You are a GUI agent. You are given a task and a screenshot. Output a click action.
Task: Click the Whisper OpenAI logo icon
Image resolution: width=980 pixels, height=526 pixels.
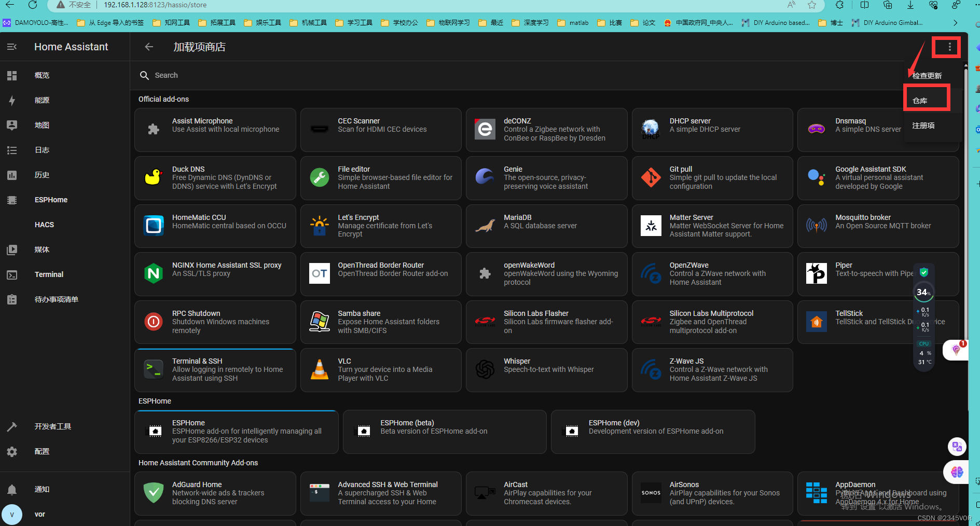click(485, 369)
